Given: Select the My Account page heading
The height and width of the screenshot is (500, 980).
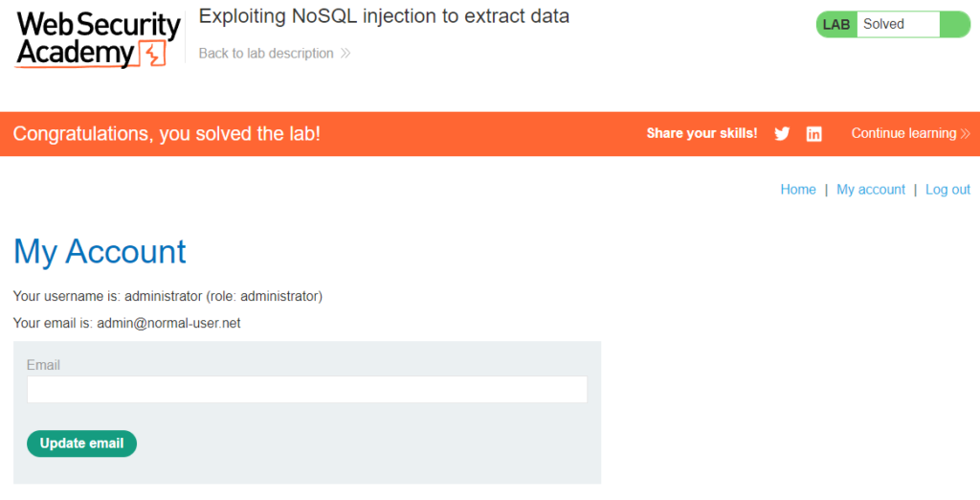Looking at the screenshot, I should (100, 252).
